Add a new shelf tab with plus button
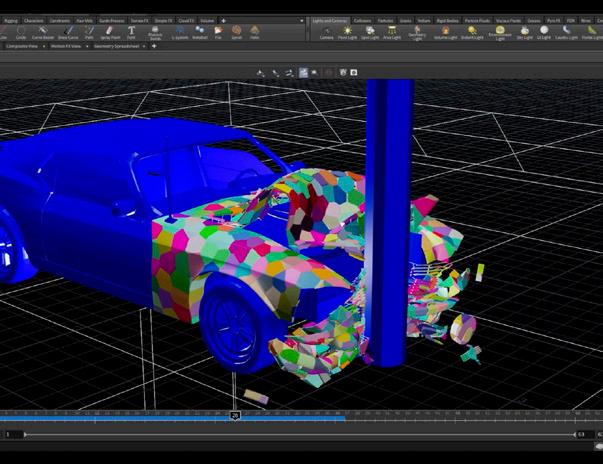603x464 pixels. (x=223, y=20)
